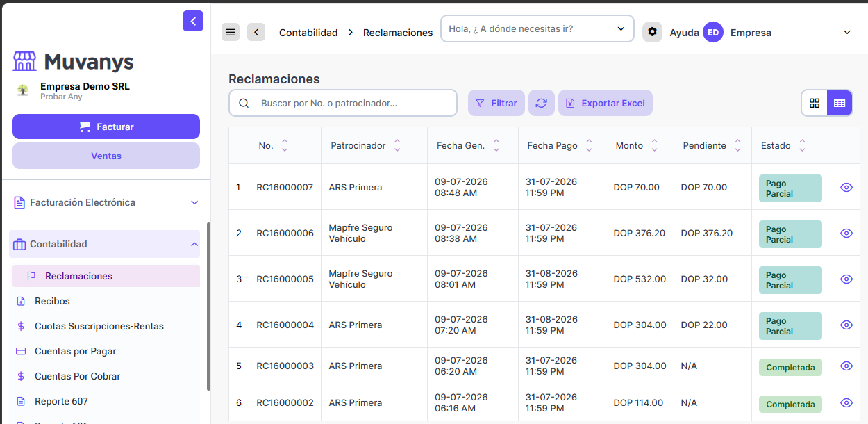The width and height of the screenshot is (868, 424).
Task: Sort table by Pendiente column
Action: pyautogui.click(x=737, y=145)
